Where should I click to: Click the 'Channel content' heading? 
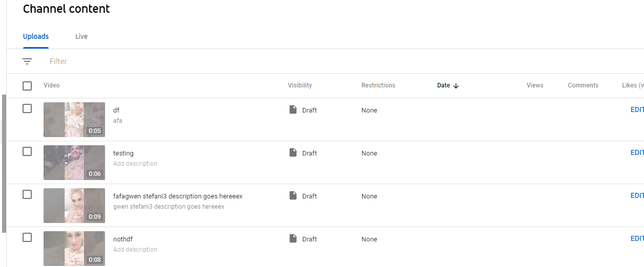[67, 9]
